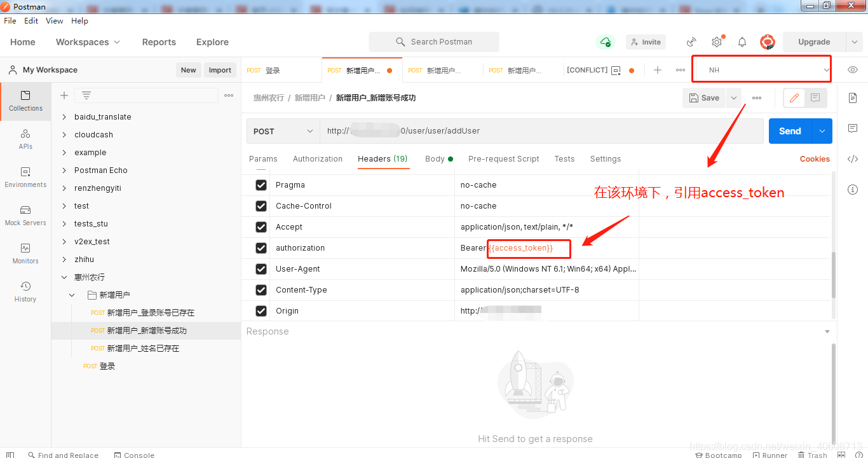The image size is (868, 458).
Task: Open a new request tab with plus
Action: point(658,70)
